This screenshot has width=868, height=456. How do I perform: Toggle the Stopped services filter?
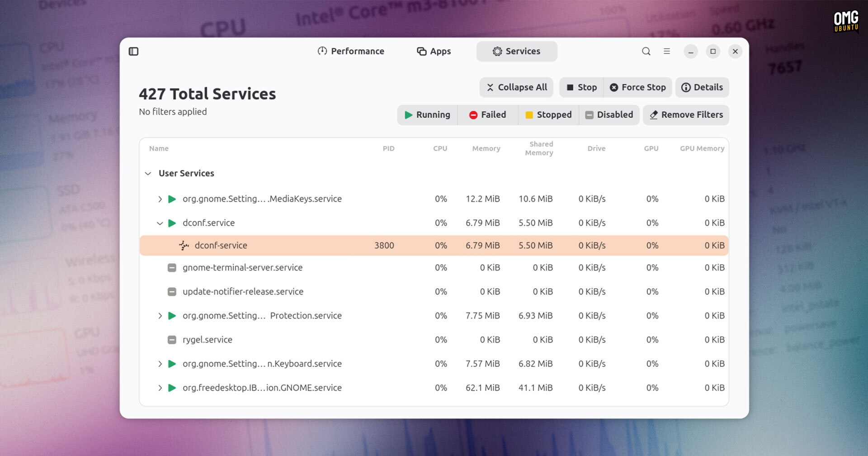(548, 115)
